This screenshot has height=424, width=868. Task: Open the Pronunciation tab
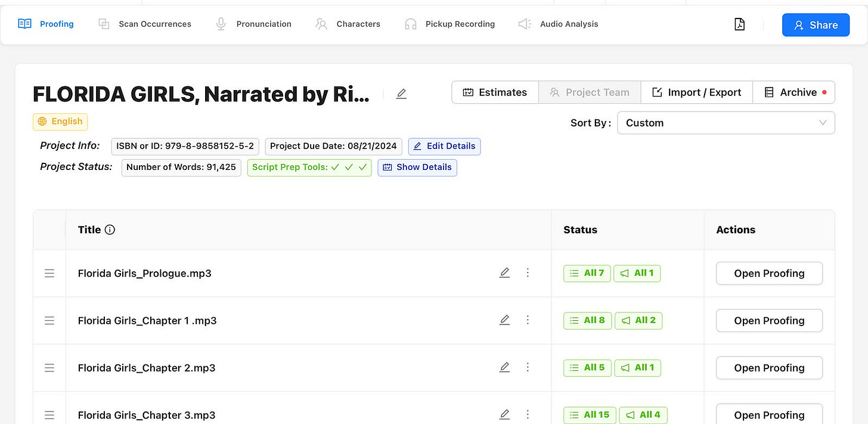coord(253,24)
